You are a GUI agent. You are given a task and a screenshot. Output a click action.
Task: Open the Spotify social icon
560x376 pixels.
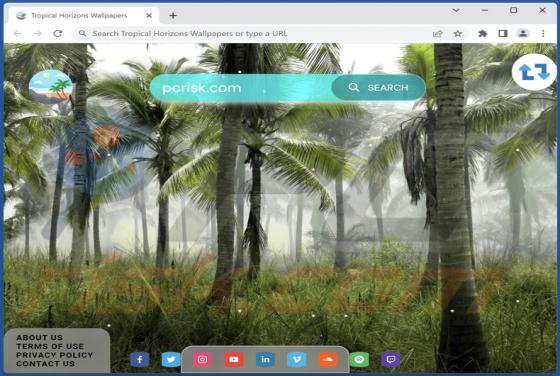[359, 360]
